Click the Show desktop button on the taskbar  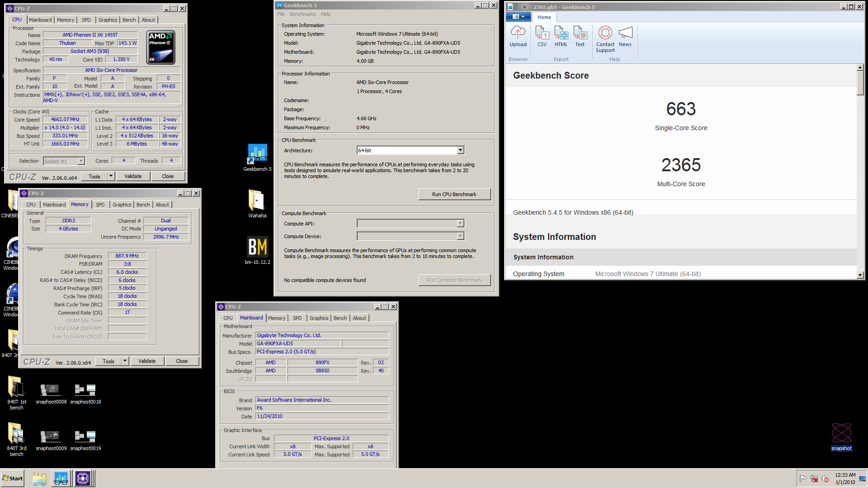(863, 479)
